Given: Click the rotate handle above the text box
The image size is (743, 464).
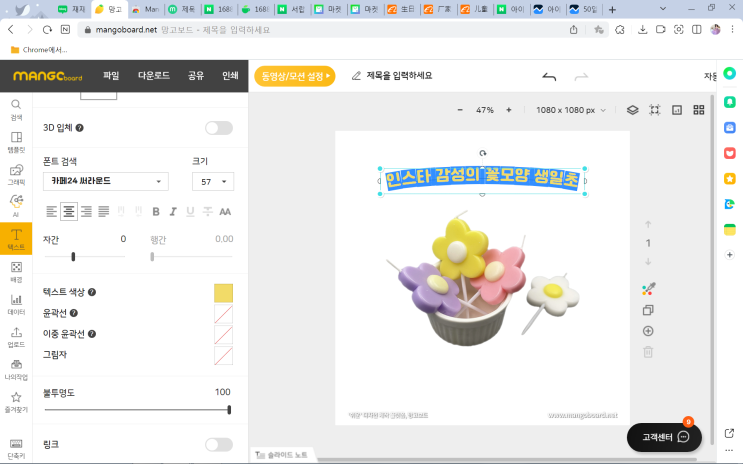Looking at the screenshot, I should [x=482, y=153].
